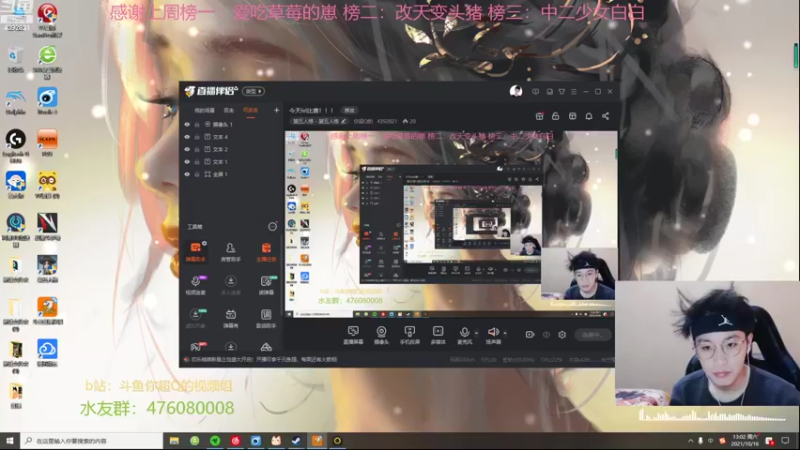The image size is (800, 450).
Task: Hide the 文本 4 source
Action: [x=187, y=137]
